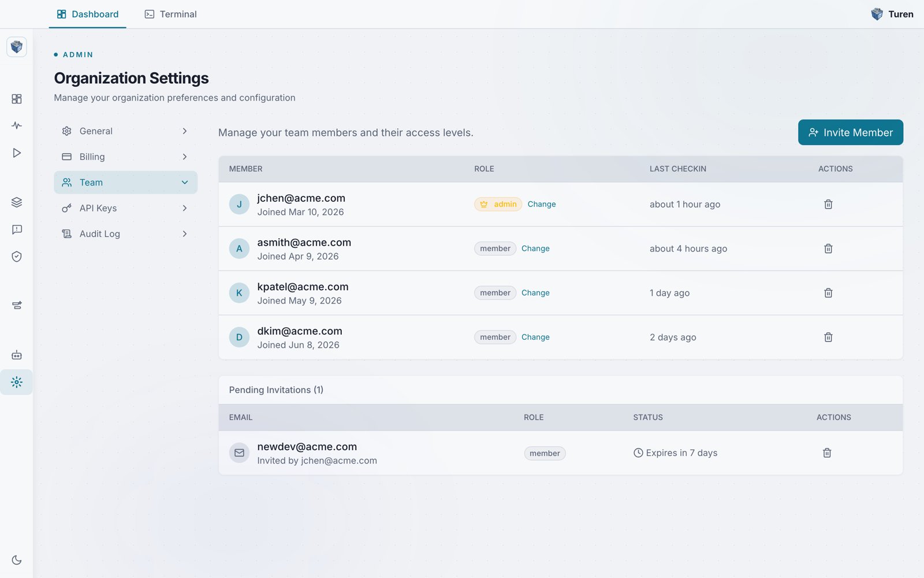Open the robot bot icon in sidebar
924x578 pixels.
click(17, 355)
